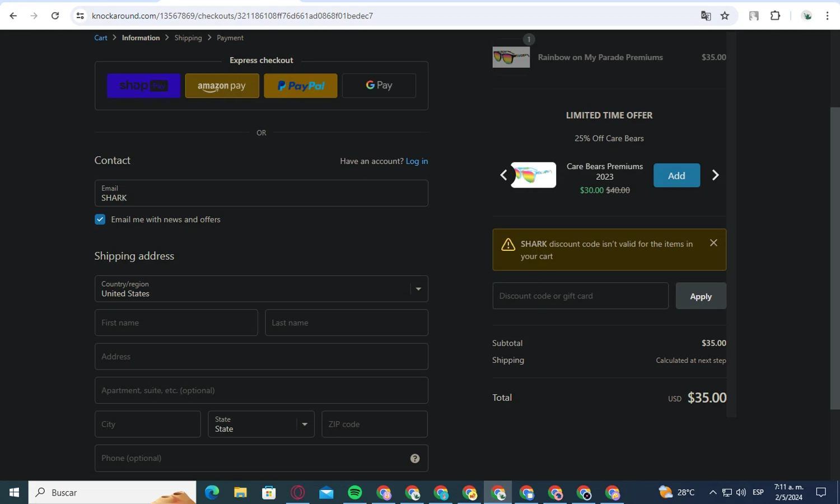Open site information icon in address bar
840x504 pixels.
tap(80, 16)
